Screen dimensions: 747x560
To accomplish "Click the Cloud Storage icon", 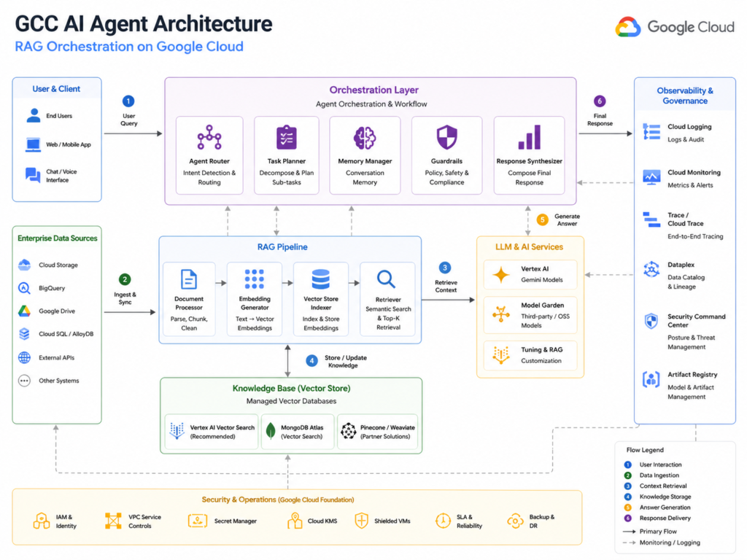I will [24, 265].
